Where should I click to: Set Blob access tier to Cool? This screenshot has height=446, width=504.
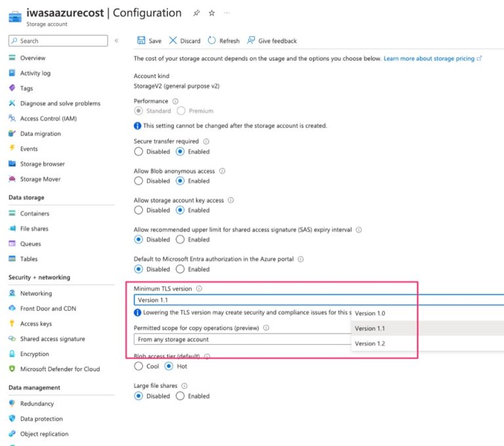tap(138, 366)
